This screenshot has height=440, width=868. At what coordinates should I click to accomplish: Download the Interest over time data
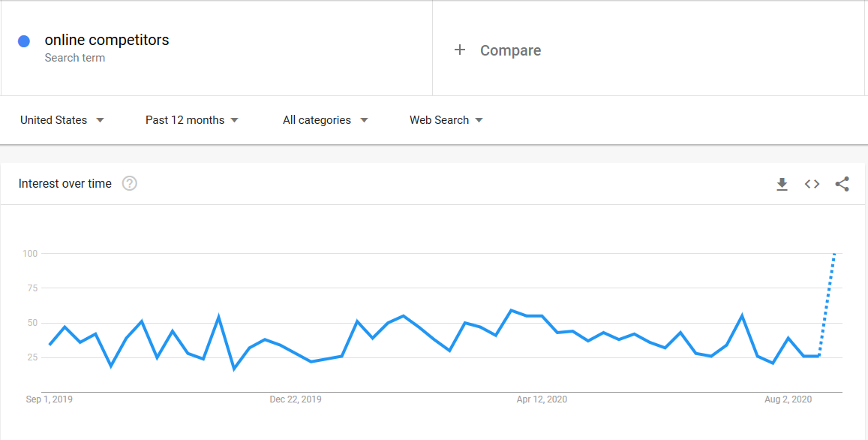(x=782, y=184)
